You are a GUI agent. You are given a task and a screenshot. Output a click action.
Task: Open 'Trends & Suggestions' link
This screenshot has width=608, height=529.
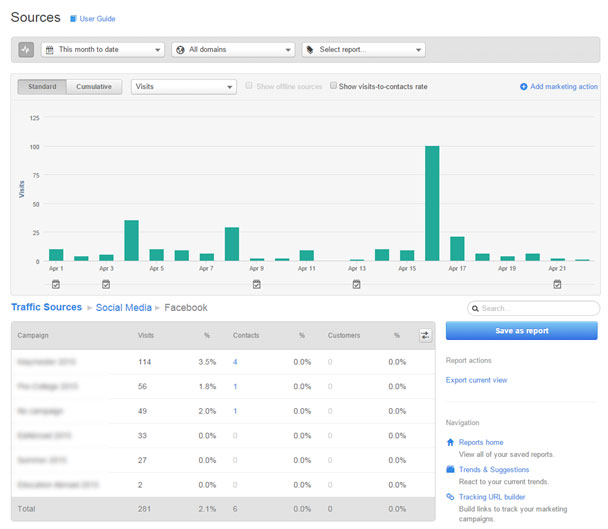point(494,470)
